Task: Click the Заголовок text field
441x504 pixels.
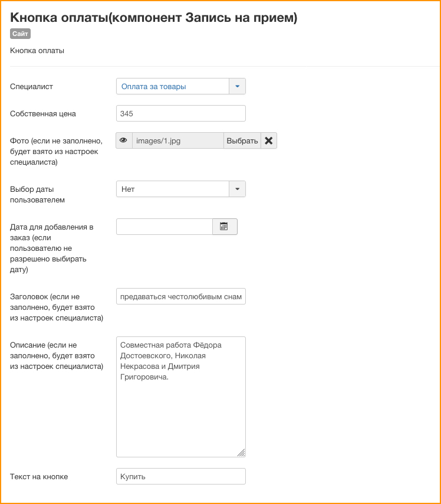Action: (181, 296)
